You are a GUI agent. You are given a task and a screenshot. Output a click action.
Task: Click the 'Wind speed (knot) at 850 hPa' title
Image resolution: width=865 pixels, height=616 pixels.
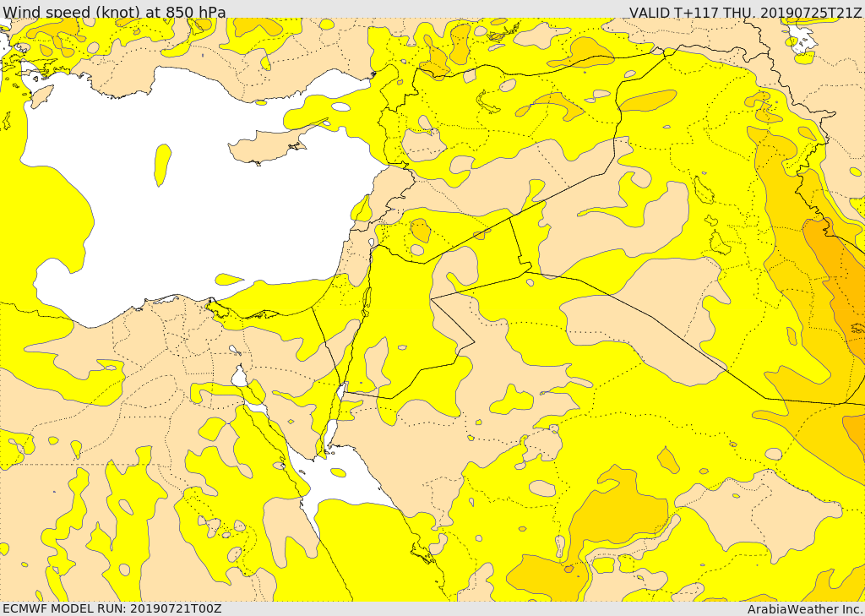pyautogui.click(x=114, y=12)
